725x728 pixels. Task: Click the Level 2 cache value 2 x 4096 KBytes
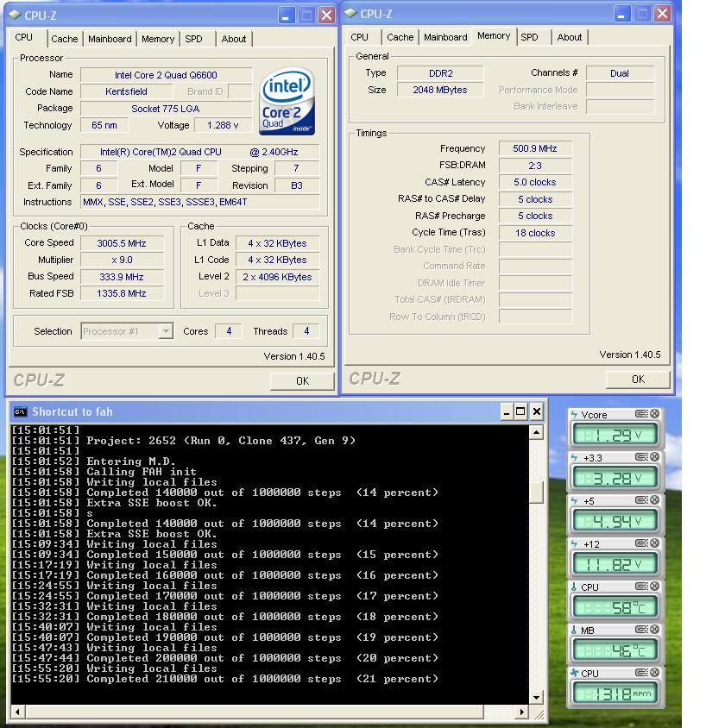tap(277, 277)
